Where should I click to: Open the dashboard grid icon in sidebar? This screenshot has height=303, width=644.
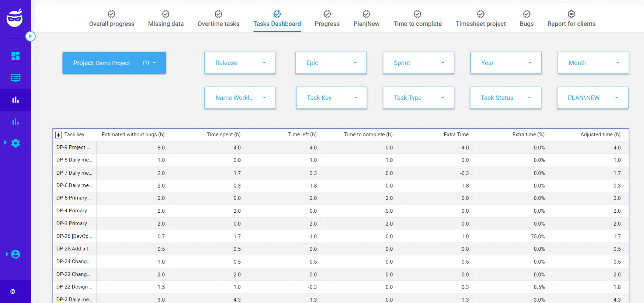click(x=15, y=56)
